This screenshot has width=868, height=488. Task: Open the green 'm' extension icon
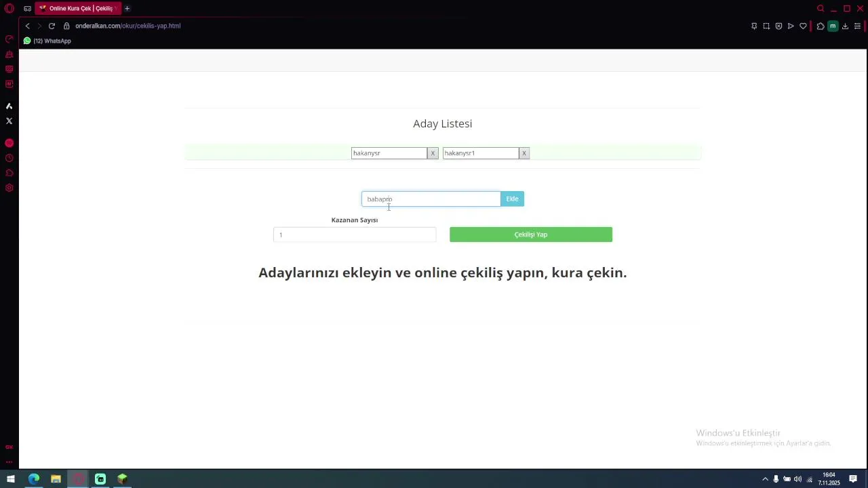tap(833, 26)
